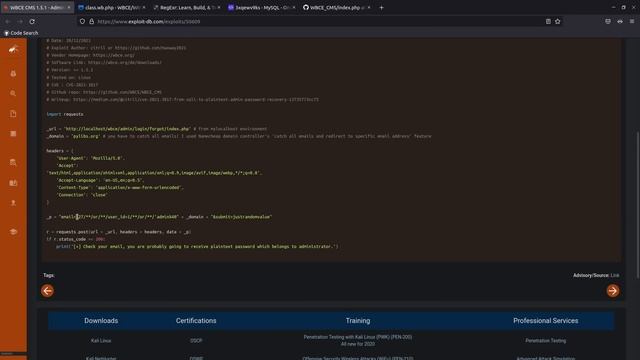Open the Kali Linux download link
This screenshot has width=640, height=360.
tap(101, 340)
